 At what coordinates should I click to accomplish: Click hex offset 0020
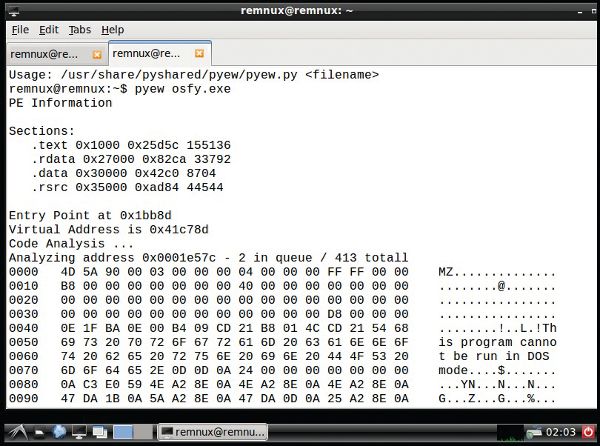[24, 300]
